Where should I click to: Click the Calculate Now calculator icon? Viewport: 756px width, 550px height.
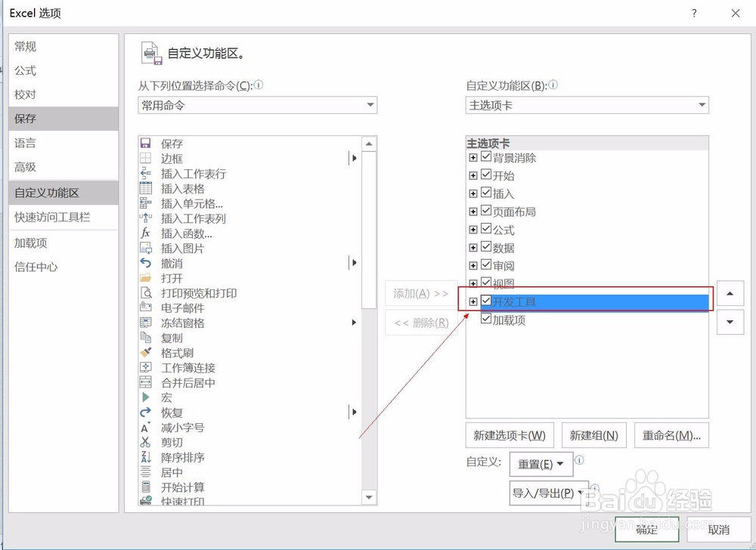point(146,487)
